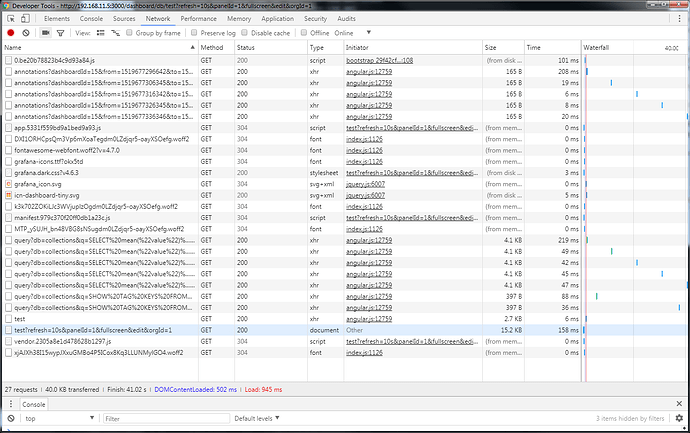Toggle the Name column sort arrow
Viewport: 690px width, 433px height.
coord(193,47)
